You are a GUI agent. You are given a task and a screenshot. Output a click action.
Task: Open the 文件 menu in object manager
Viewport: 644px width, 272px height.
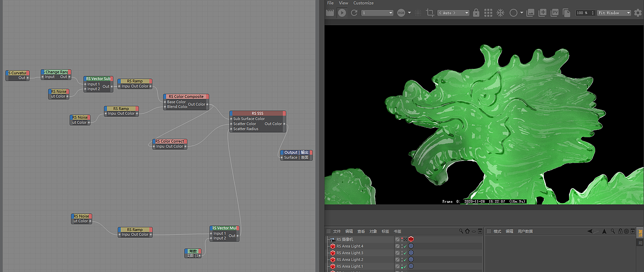tap(337, 231)
